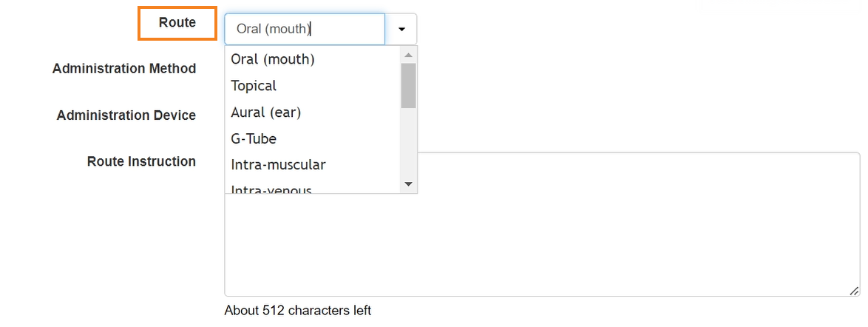Click the Administration Device label
The width and height of the screenshot is (868, 327).
126,115
